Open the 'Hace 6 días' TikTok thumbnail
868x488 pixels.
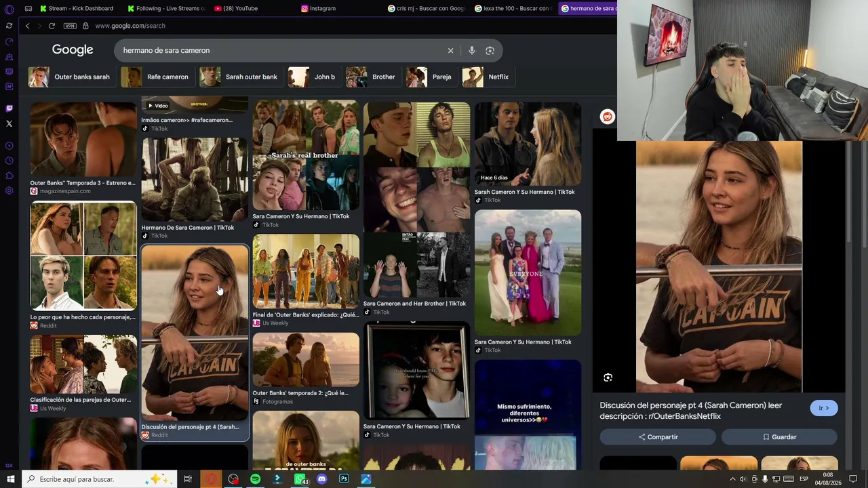coord(528,144)
